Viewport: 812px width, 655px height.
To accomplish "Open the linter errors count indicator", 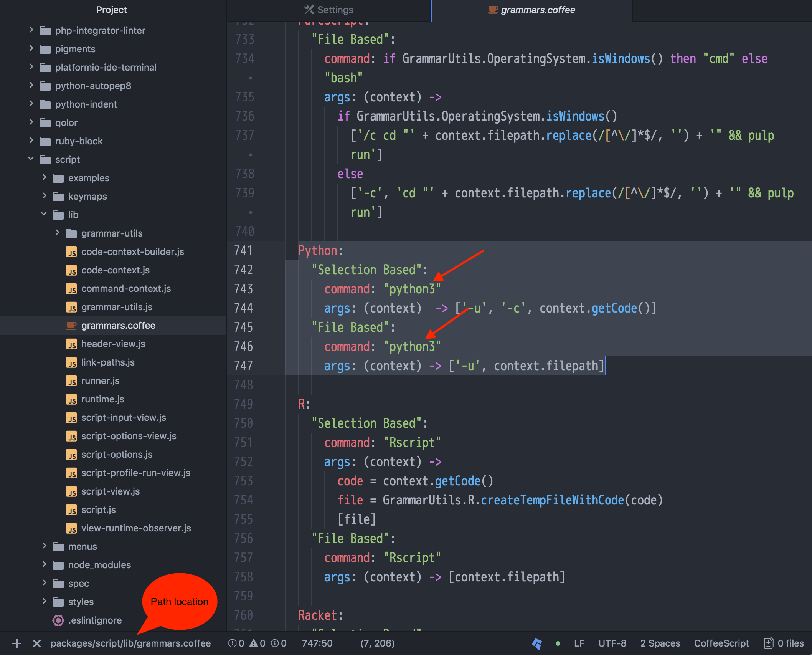I will coord(237,643).
